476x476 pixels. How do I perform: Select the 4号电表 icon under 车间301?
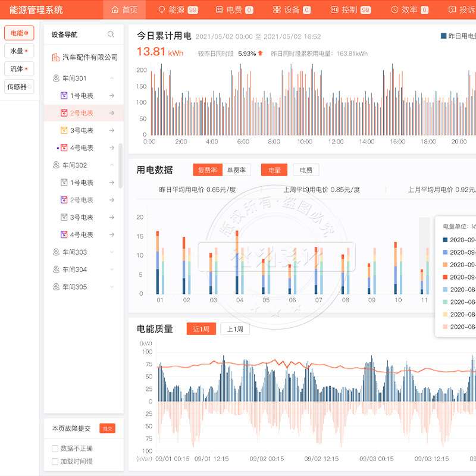coord(64,148)
